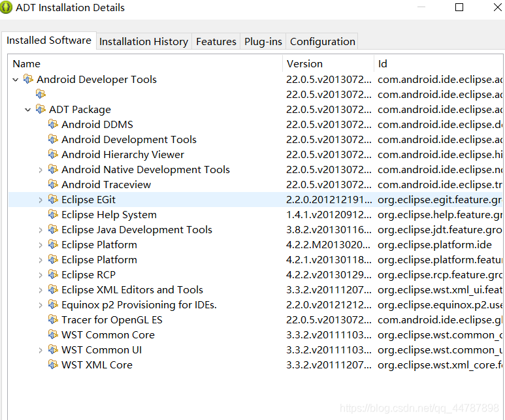
Task: Expand Eclipse Platform 4.2.1 feature node
Action: [41, 260]
